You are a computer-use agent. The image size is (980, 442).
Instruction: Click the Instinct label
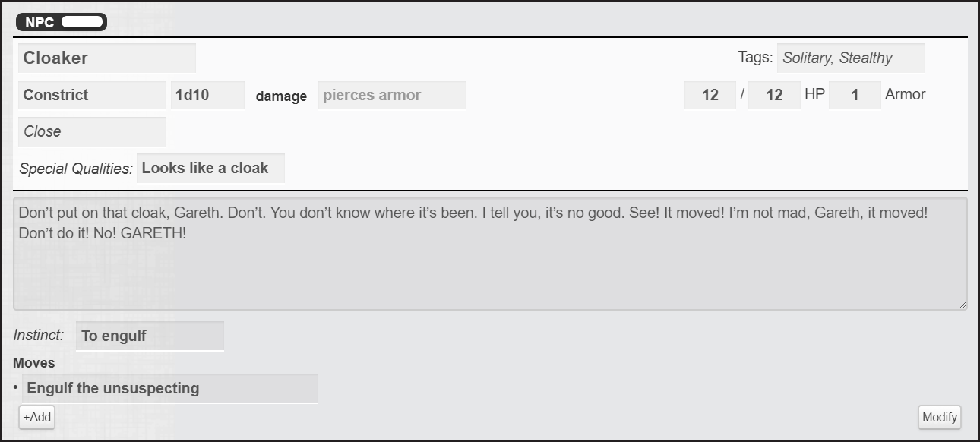coord(39,335)
